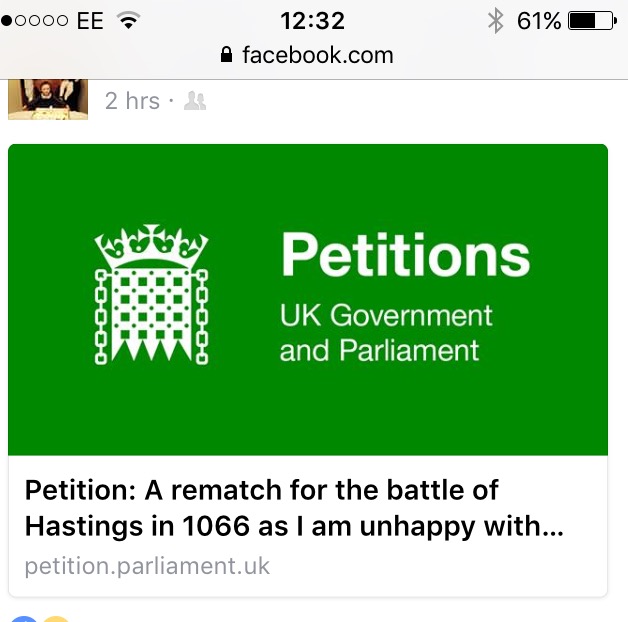Image resolution: width=628 pixels, height=622 pixels.
Task: Tap the EE carrier label
Action: 90,20
